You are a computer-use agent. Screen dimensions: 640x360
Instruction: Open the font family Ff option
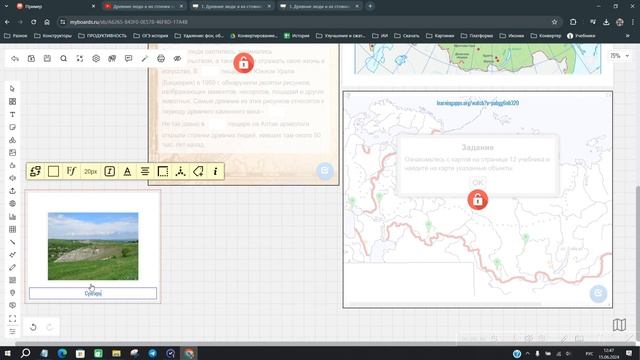click(x=71, y=171)
